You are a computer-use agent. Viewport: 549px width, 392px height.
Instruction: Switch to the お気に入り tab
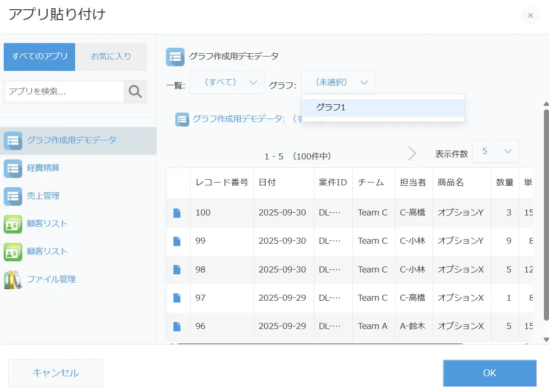coord(111,57)
